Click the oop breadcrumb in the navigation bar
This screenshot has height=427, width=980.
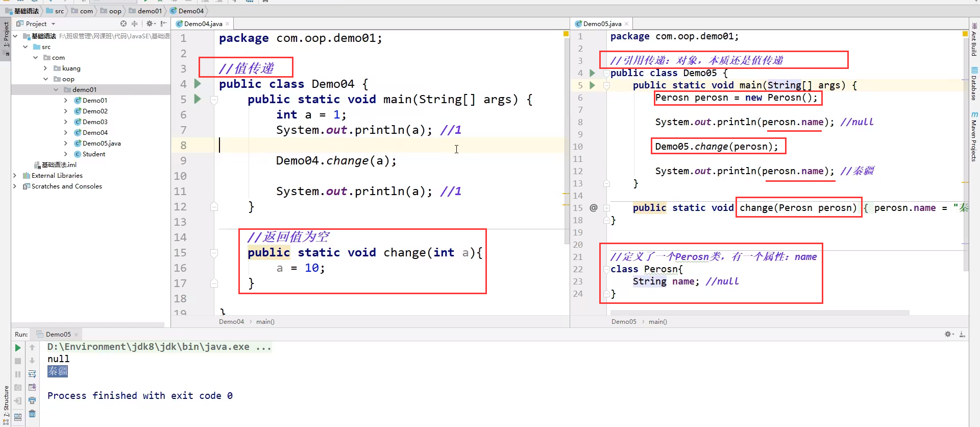tap(111, 11)
